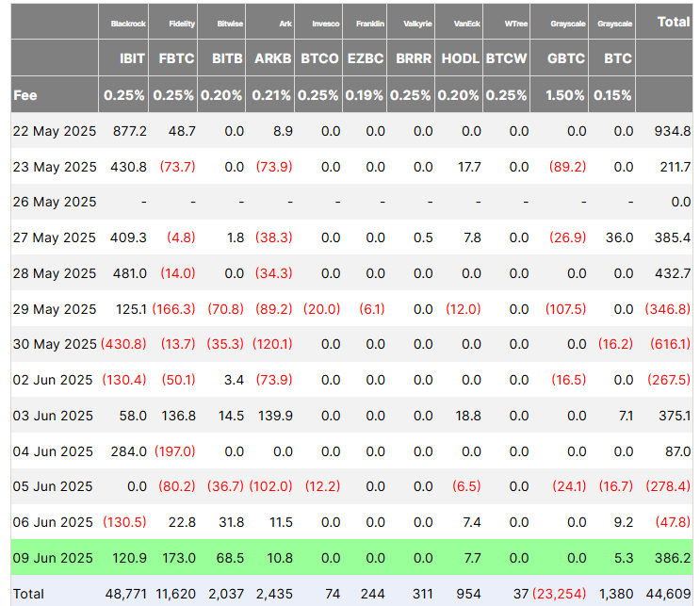Select the ARKB ticker column header
Image resolution: width=700 pixels, height=606 pixels.
pyautogui.click(x=273, y=58)
